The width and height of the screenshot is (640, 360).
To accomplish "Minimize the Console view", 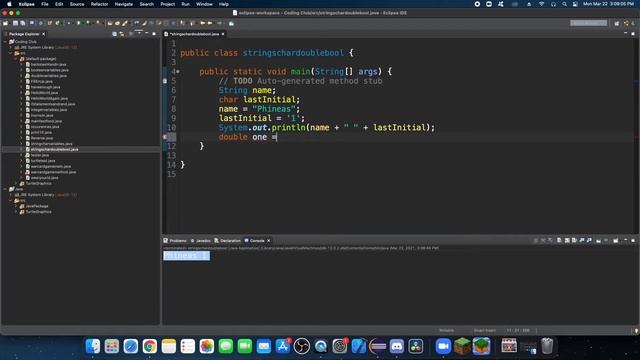I will tap(626, 240).
